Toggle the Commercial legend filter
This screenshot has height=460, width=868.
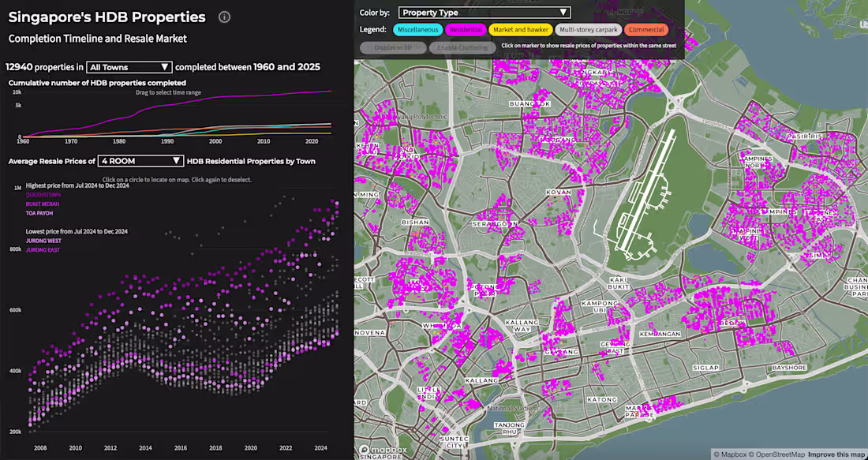tap(647, 29)
